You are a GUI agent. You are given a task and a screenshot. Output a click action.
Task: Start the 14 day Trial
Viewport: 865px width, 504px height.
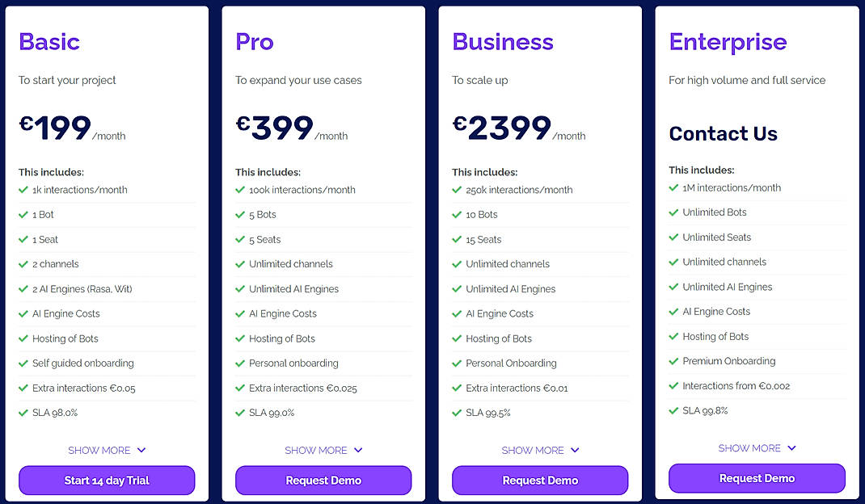pyautogui.click(x=106, y=480)
